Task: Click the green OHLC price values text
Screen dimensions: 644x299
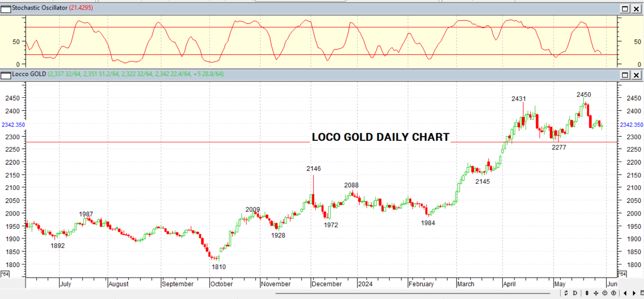Action: coord(136,74)
